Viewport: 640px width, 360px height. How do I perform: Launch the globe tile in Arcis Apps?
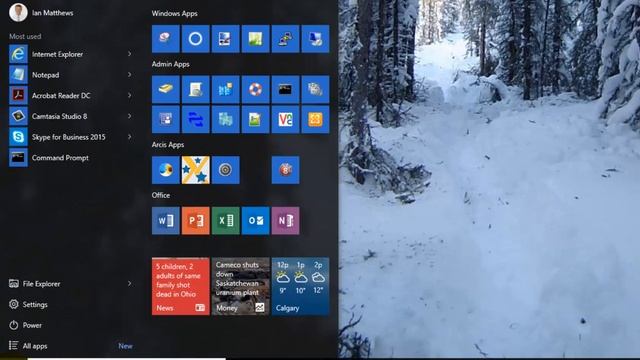coord(166,170)
